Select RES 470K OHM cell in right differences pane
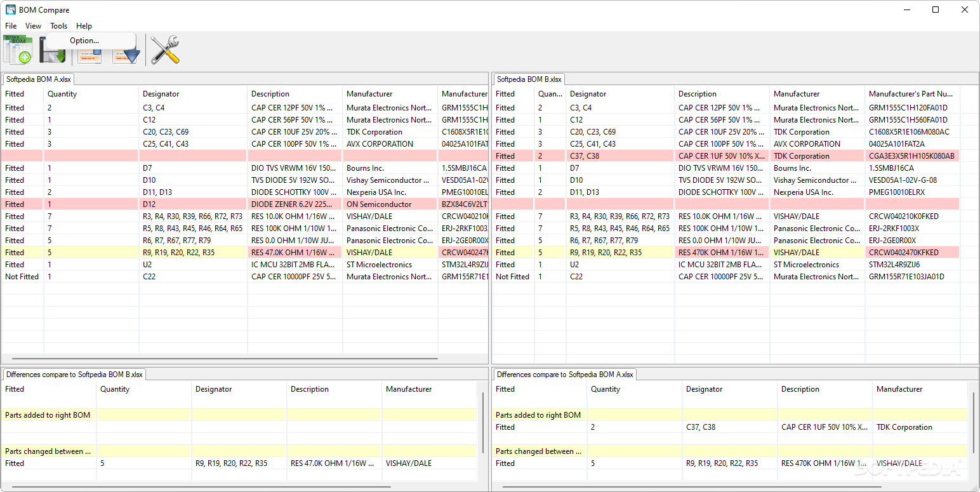Image resolution: width=980 pixels, height=492 pixels. pos(824,463)
